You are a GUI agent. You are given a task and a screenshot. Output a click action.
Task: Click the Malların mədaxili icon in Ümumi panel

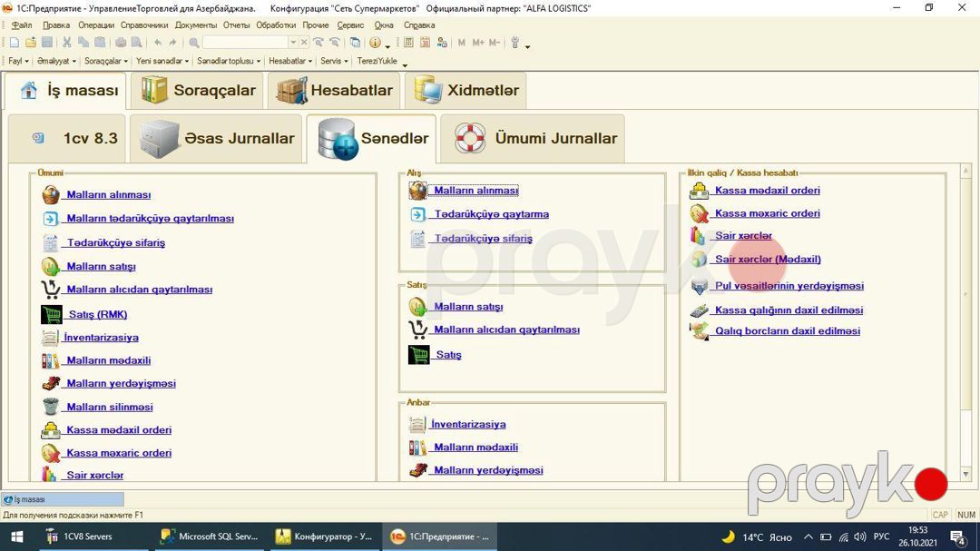51,361
